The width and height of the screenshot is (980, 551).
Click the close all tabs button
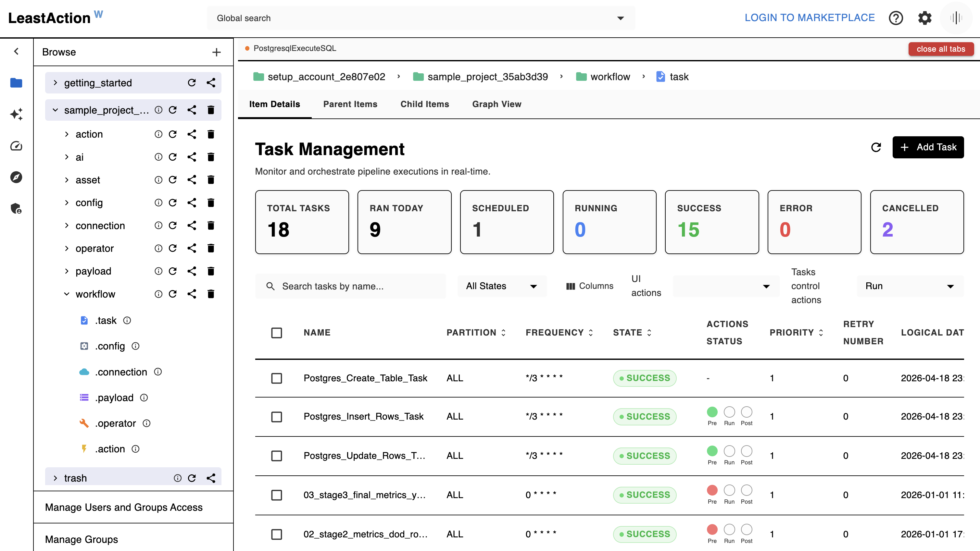tap(940, 49)
